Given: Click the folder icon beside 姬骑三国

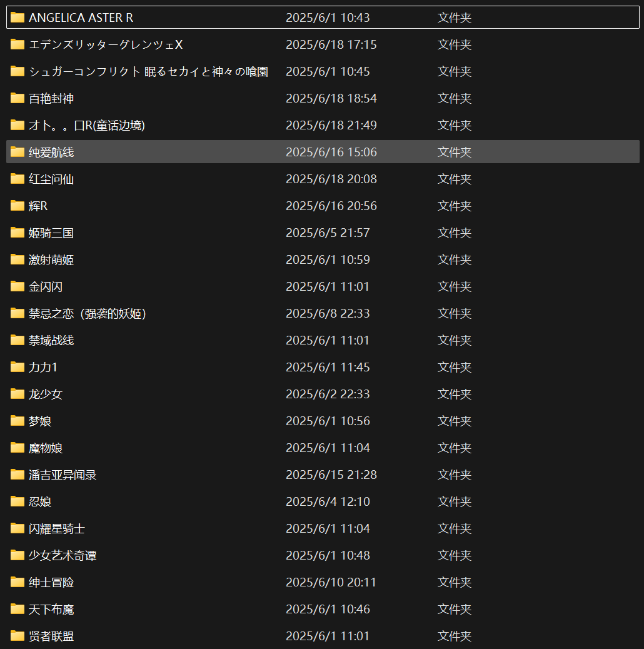Looking at the screenshot, I should [18, 233].
